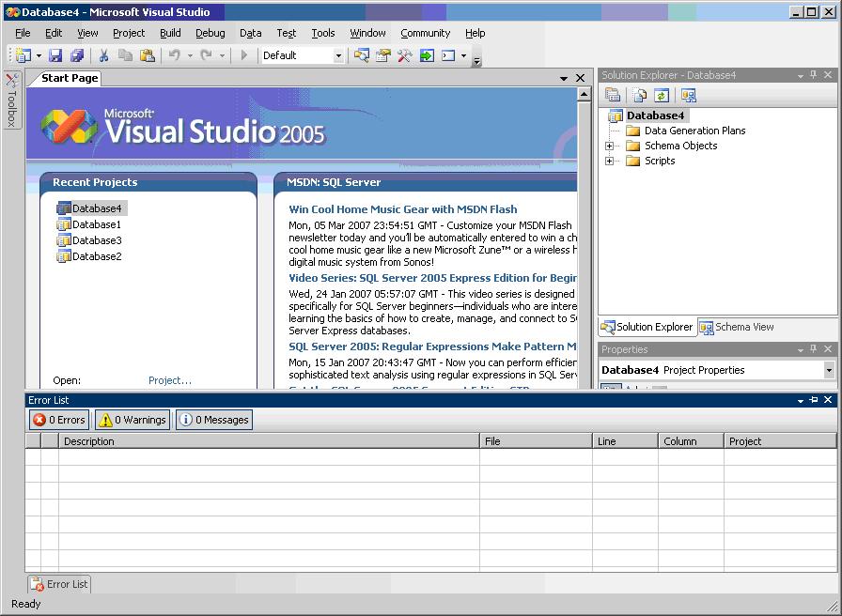Click the Schema View icon in Solution Explorer toolbar
The width and height of the screenshot is (842, 616).
point(689,96)
